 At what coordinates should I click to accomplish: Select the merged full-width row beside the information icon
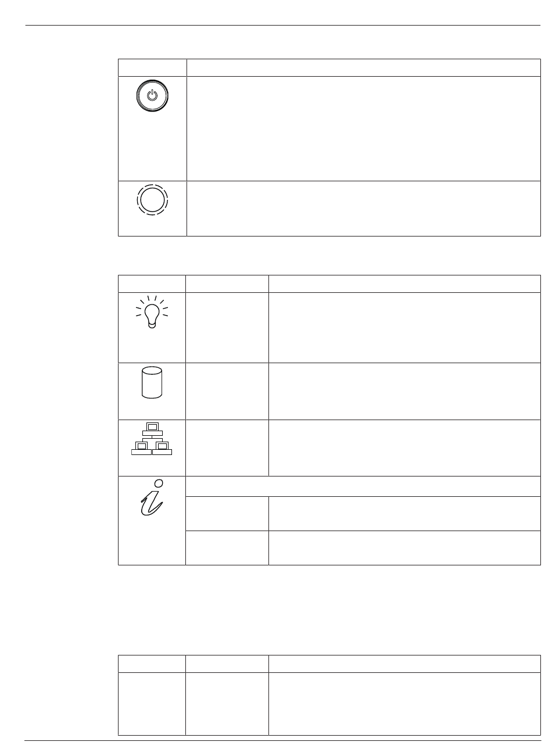click(363, 486)
